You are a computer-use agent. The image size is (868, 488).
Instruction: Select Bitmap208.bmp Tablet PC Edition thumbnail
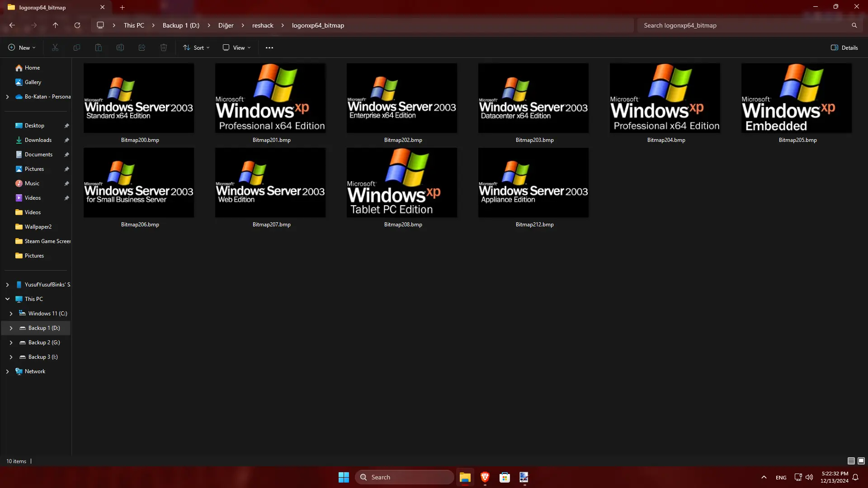(x=402, y=183)
